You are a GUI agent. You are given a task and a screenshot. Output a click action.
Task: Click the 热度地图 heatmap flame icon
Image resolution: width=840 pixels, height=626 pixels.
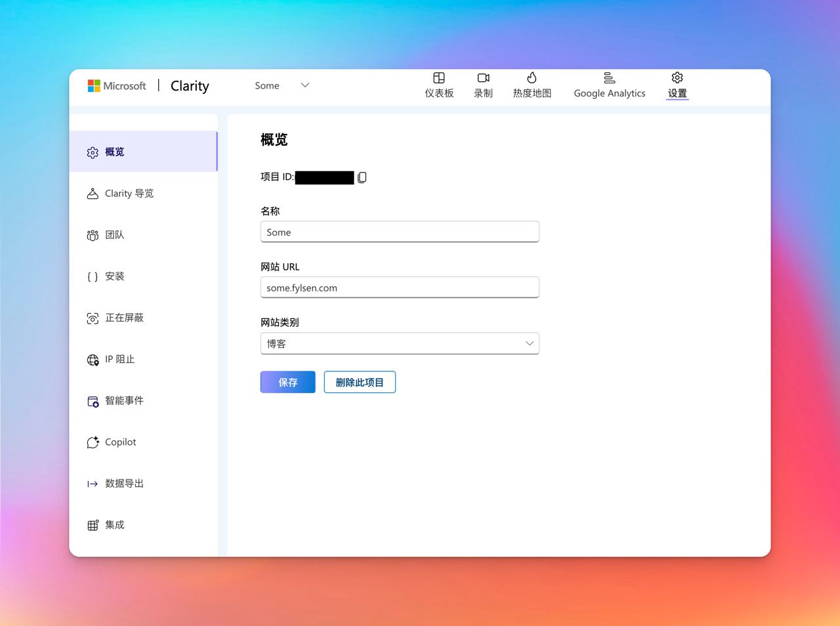click(532, 77)
